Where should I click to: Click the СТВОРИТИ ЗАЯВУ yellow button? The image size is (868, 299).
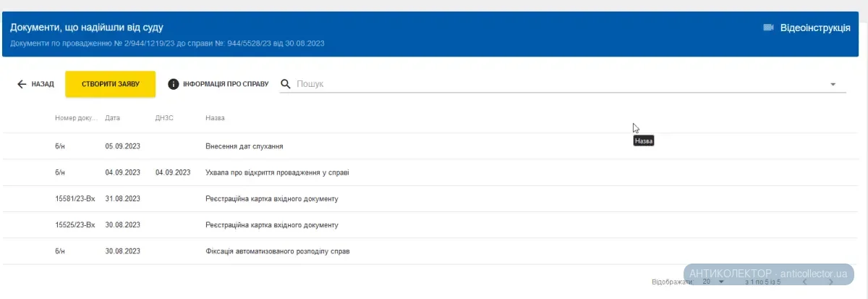click(x=111, y=84)
